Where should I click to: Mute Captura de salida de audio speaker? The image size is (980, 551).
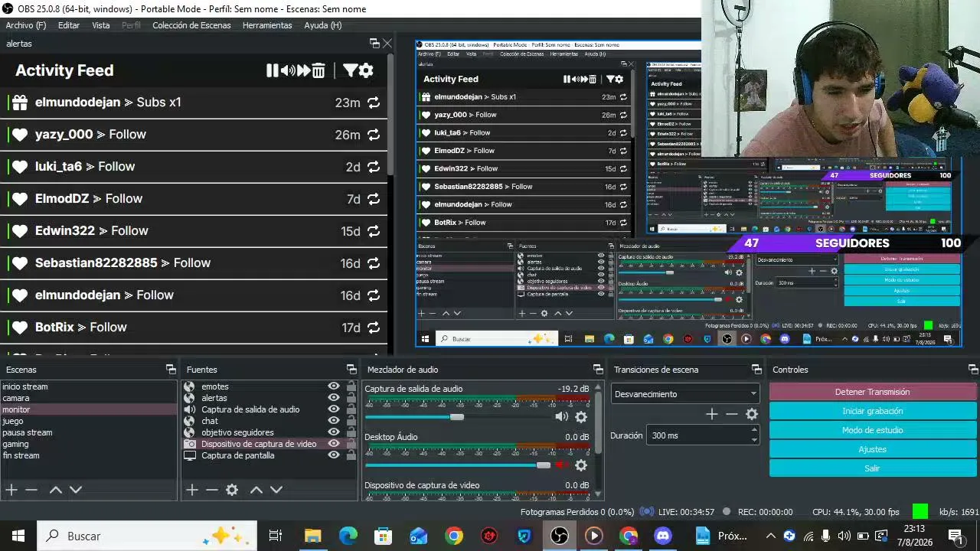[x=562, y=417]
